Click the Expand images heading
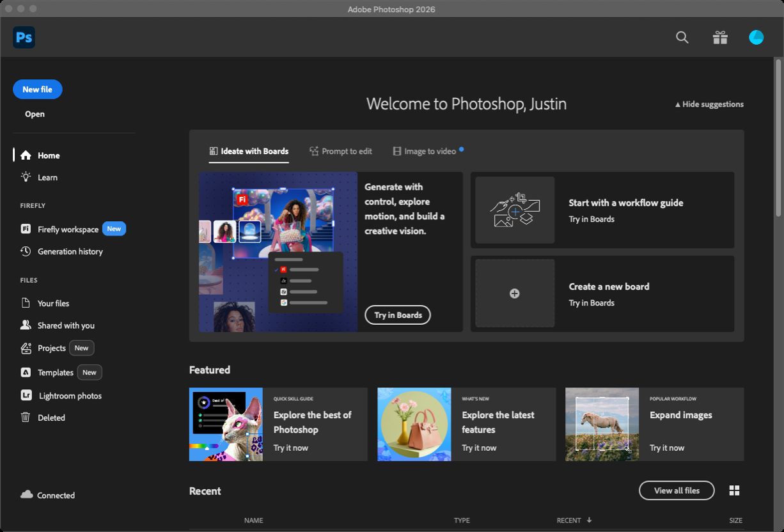This screenshot has width=784, height=532. click(681, 415)
